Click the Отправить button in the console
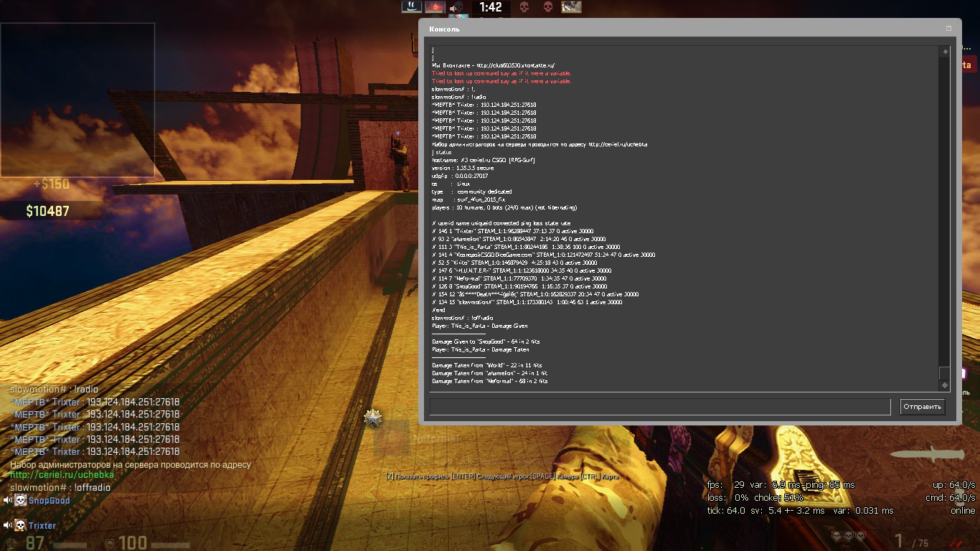The width and height of the screenshot is (980, 551). click(922, 407)
